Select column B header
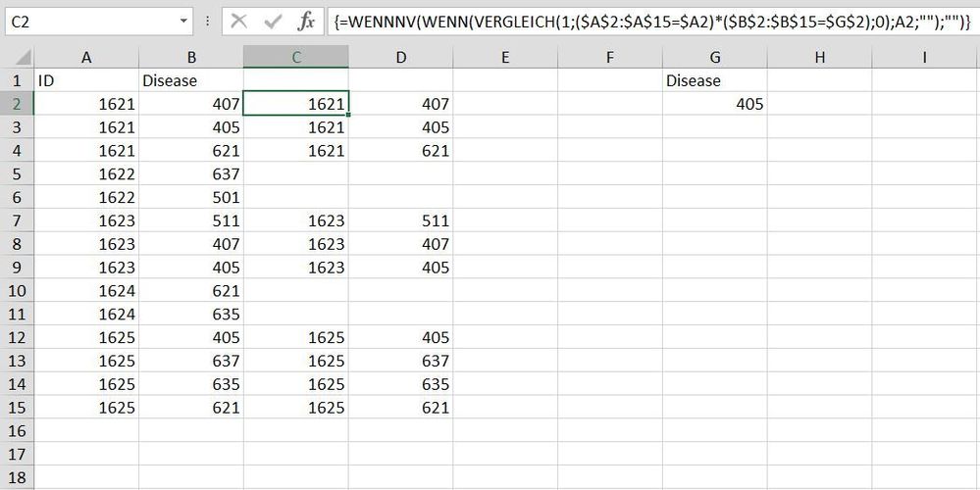 191,58
